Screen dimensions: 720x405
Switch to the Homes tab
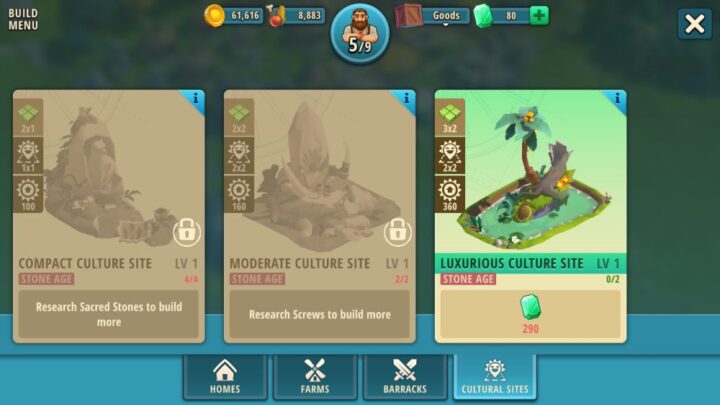(225, 377)
